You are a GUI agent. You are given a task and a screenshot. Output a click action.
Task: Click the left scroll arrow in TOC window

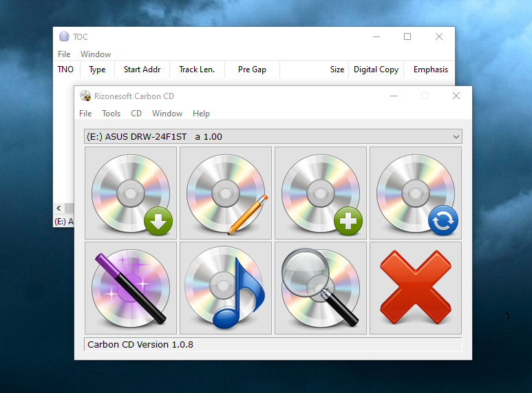58,208
